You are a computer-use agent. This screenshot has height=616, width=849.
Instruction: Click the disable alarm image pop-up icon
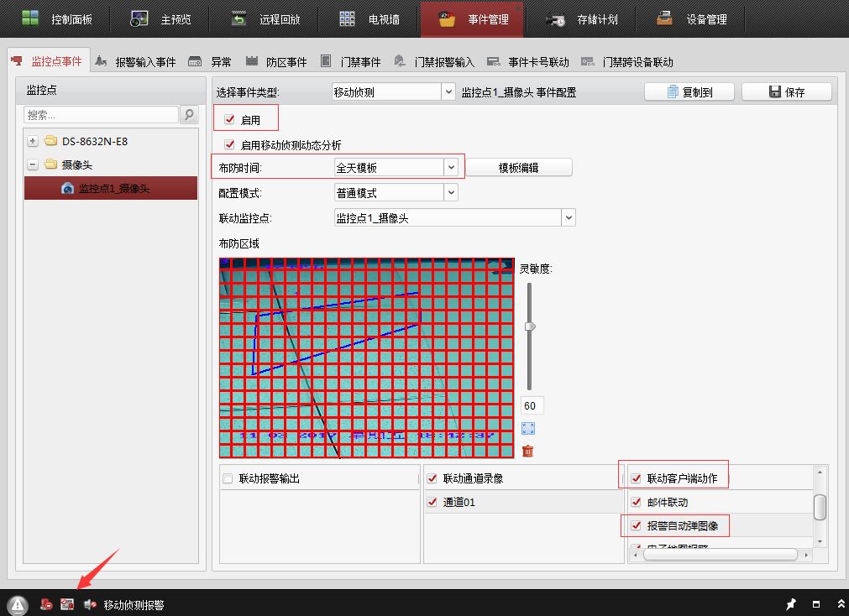pos(68,604)
